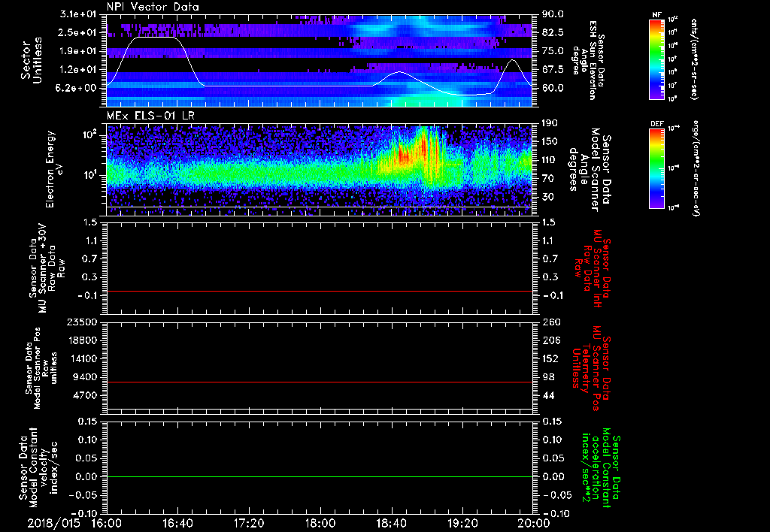The height and width of the screenshot is (532, 770).
Task: Click the '75.0' sun elevation axis value
Action: pyautogui.click(x=553, y=51)
